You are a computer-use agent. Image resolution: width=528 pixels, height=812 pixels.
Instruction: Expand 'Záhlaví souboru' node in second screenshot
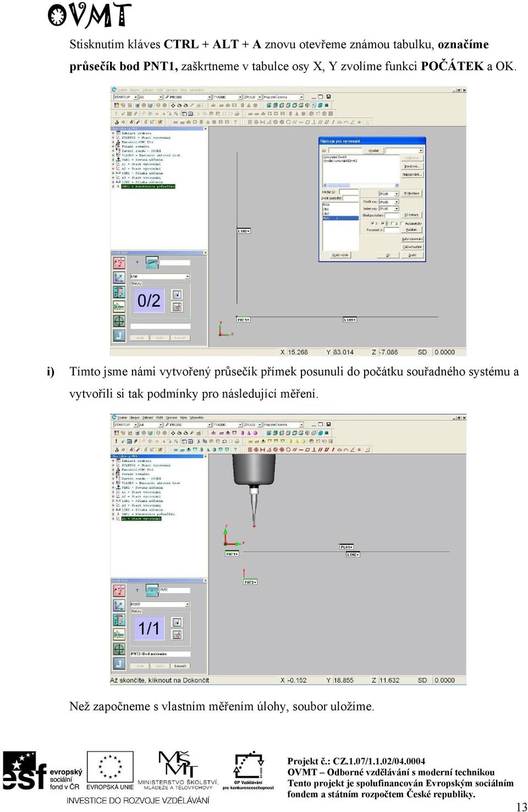click(x=113, y=461)
